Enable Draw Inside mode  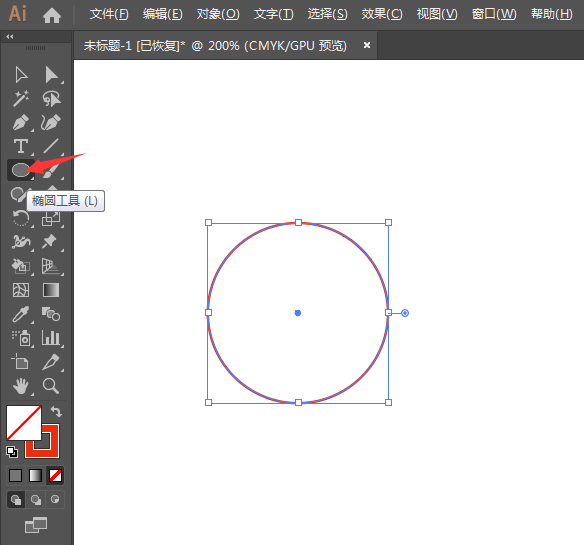point(55,500)
